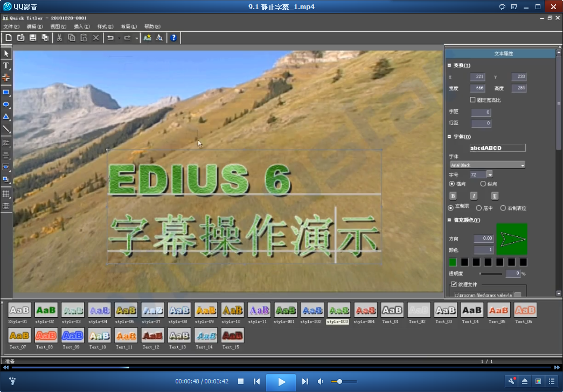Click the Save As icon
This screenshot has height=392, width=563.
(45, 38)
